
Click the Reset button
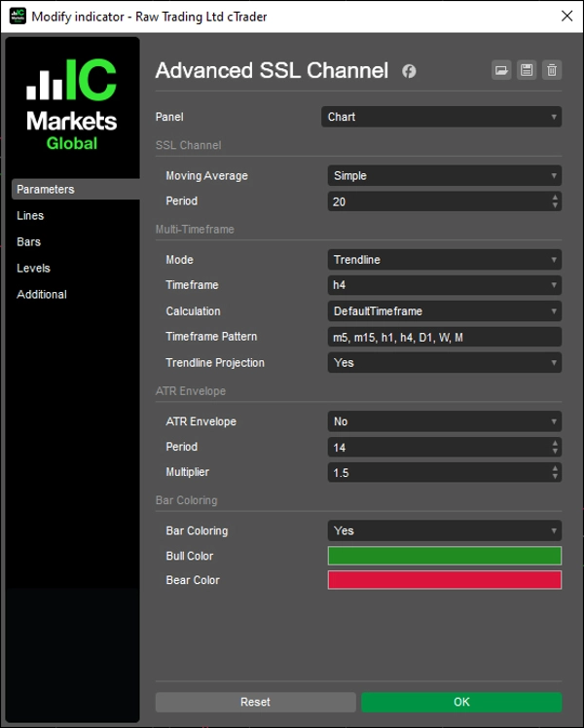click(256, 702)
